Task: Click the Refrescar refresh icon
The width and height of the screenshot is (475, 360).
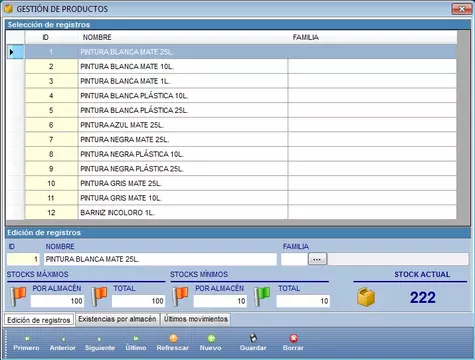Action: tap(173, 339)
